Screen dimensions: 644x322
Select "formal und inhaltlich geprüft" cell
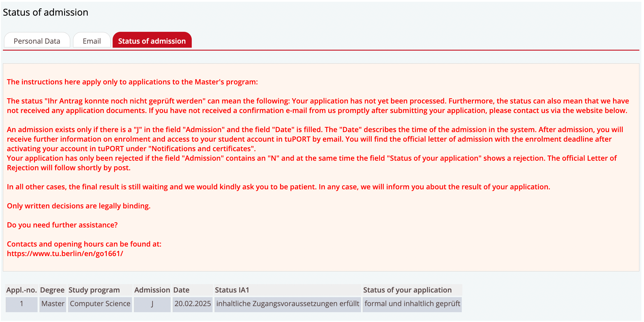pos(412,304)
